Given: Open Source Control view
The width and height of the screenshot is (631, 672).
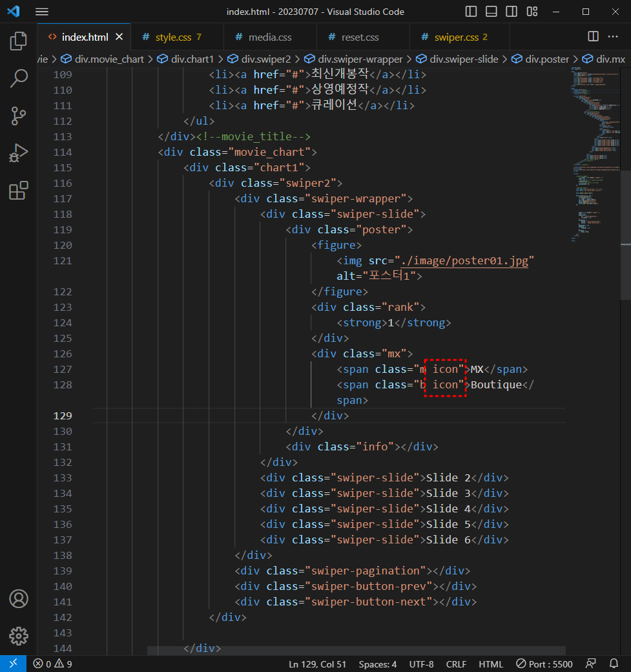Looking at the screenshot, I should [19, 116].
